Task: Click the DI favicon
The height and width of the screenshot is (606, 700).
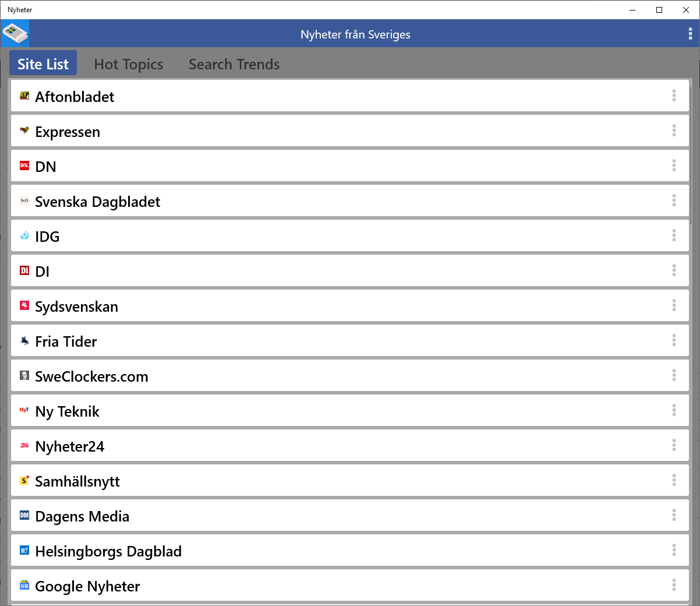Action: [x=24, y=270]
